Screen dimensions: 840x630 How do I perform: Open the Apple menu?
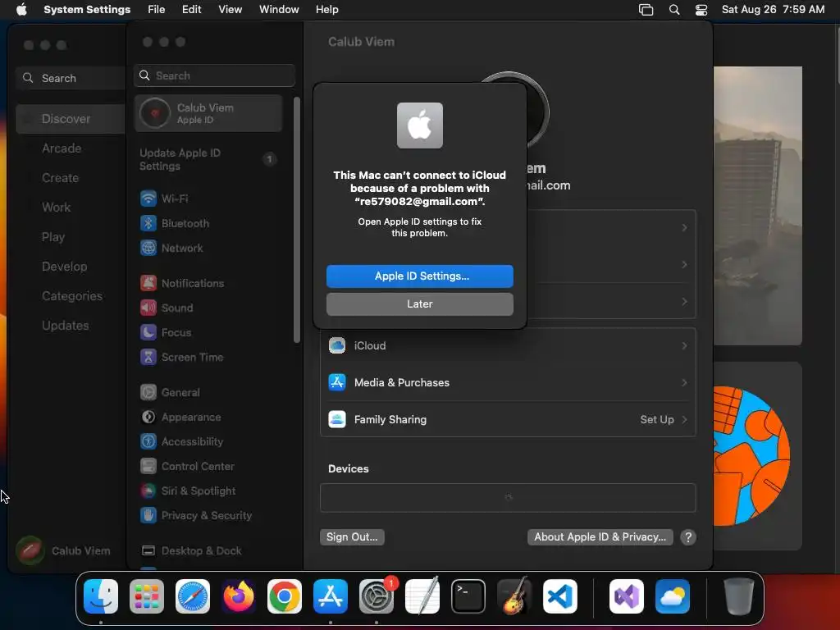click(21, 9)
